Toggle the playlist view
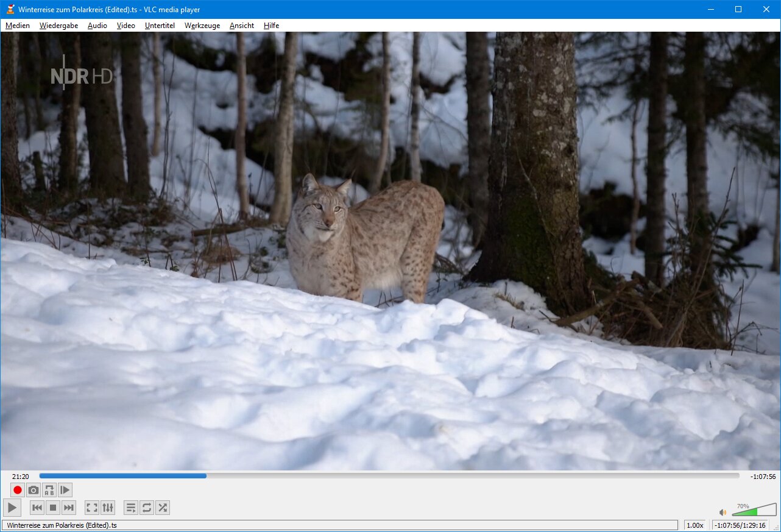781x532 pixels. click(130, 508)
